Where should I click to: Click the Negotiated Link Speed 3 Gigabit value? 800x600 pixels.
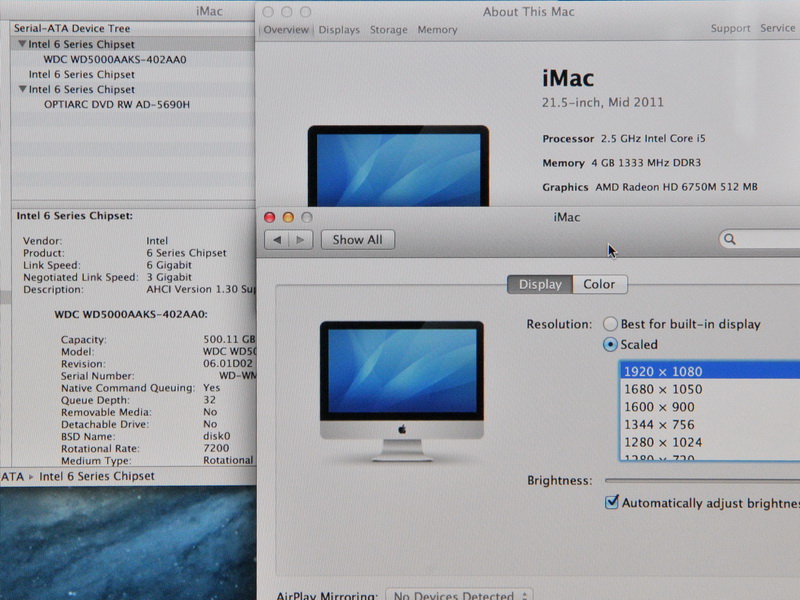pyautogui.click(x=169, y=277)
